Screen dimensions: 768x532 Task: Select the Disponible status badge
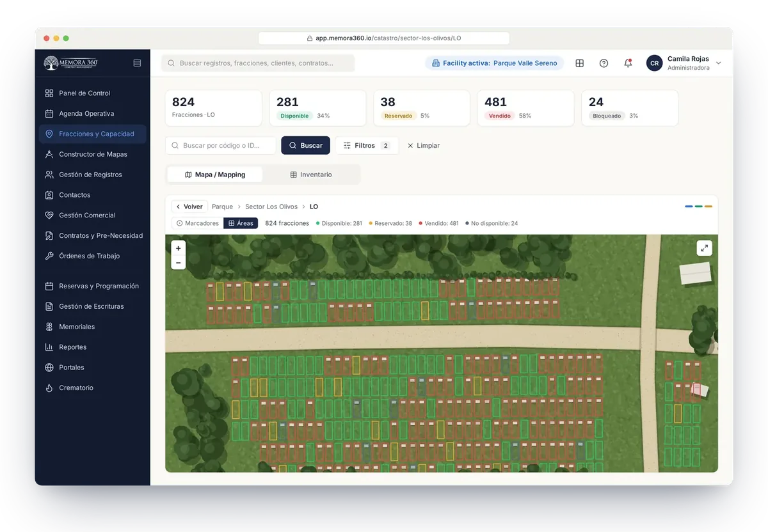click(x=295, y=116)
